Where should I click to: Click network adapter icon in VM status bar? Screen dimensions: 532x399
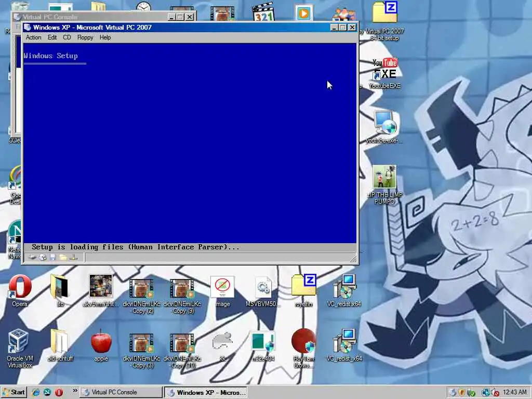(x=73, y=258)
